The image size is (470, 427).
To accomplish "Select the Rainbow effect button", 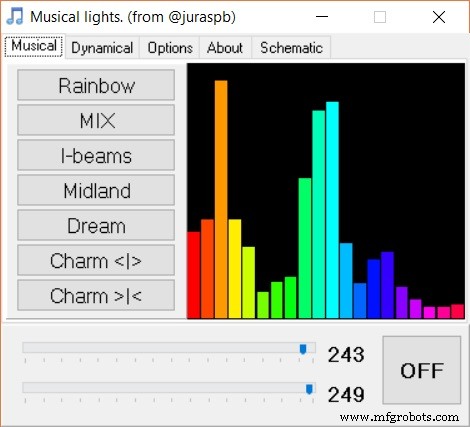I will point(96,85).
